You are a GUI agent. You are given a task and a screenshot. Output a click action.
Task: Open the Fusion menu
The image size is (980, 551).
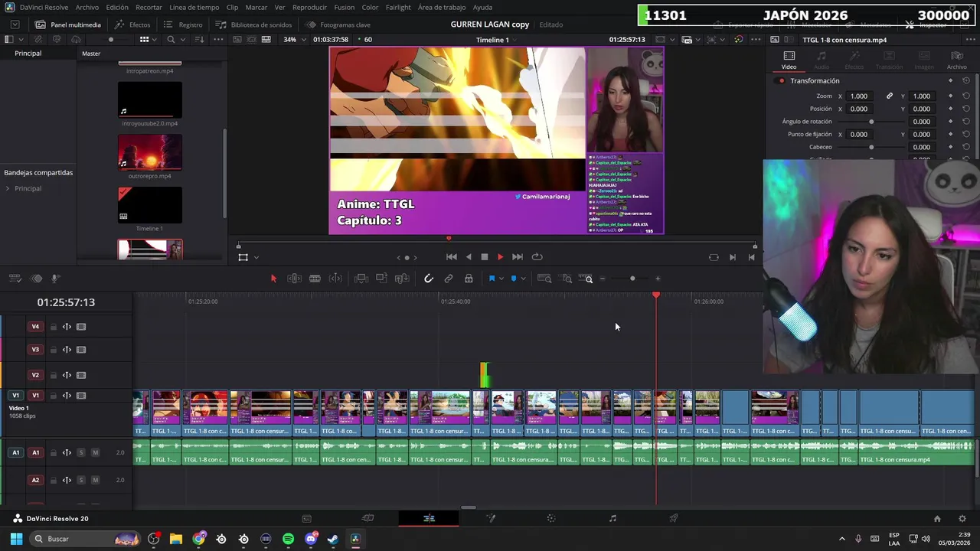(x=345, y=7)
